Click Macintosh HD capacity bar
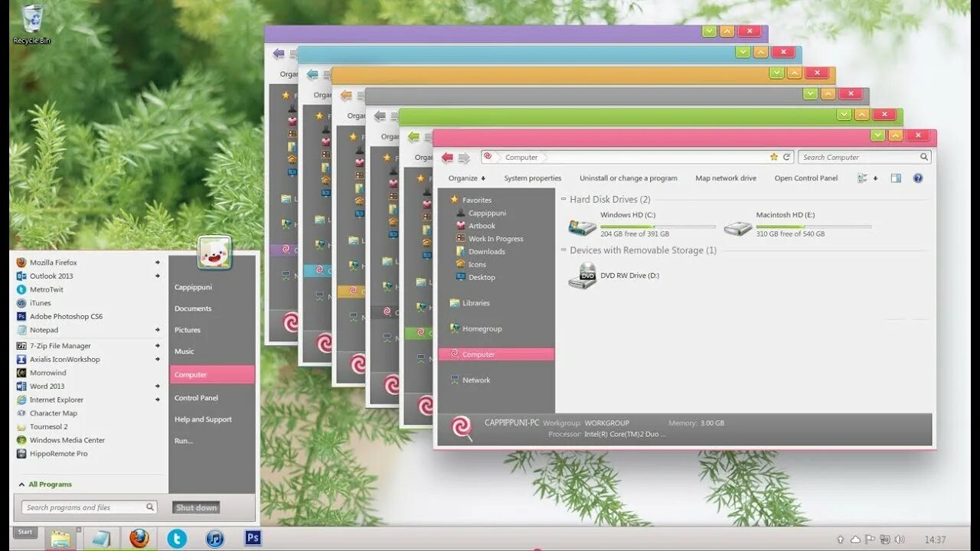 (x=814, y=227)
